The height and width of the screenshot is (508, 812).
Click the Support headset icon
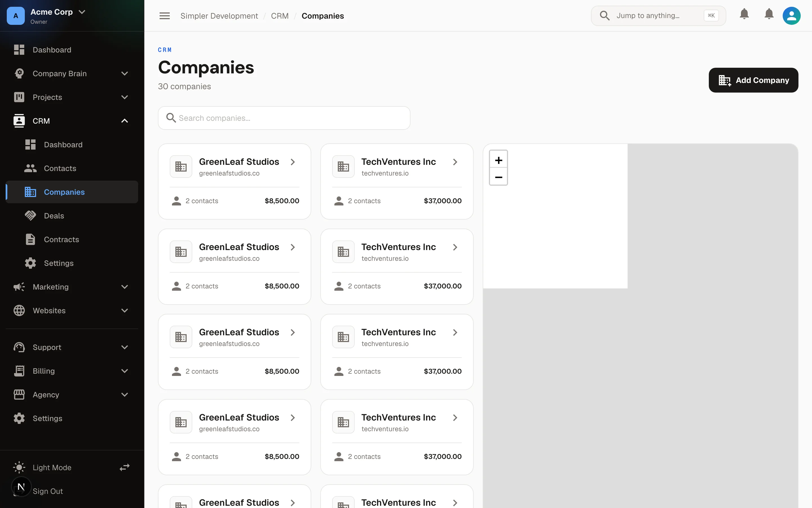[19, 347]
